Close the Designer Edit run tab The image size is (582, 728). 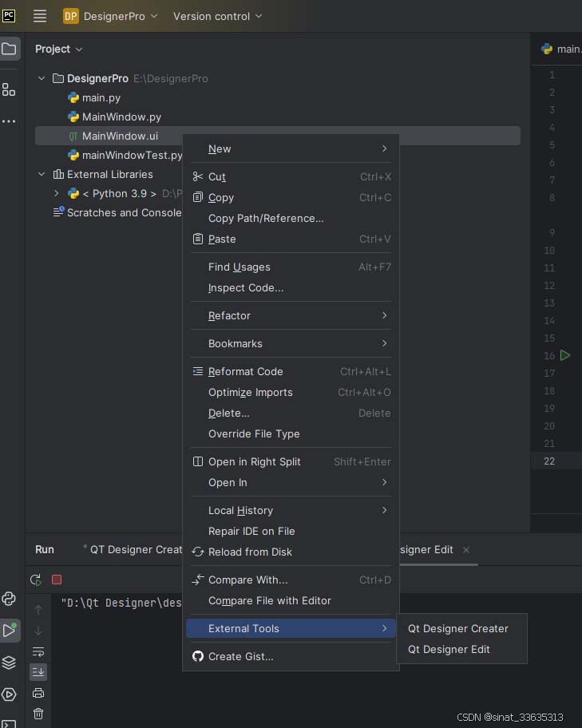[466, 550]
